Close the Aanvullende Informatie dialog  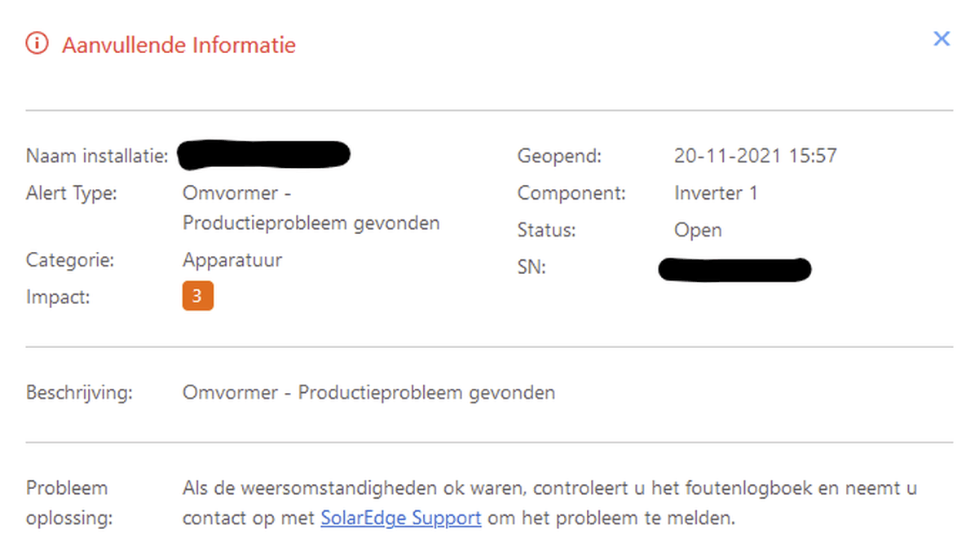click(x=942, y=38)
